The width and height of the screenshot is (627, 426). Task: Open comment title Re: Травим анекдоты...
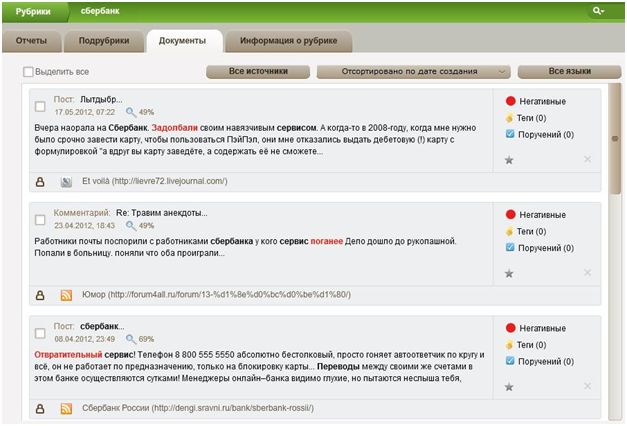tap(162, 213)
